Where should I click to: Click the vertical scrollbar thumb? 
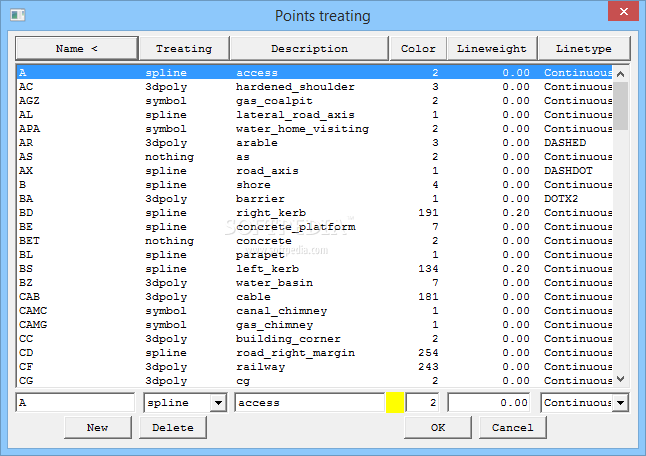pos(620,106)
